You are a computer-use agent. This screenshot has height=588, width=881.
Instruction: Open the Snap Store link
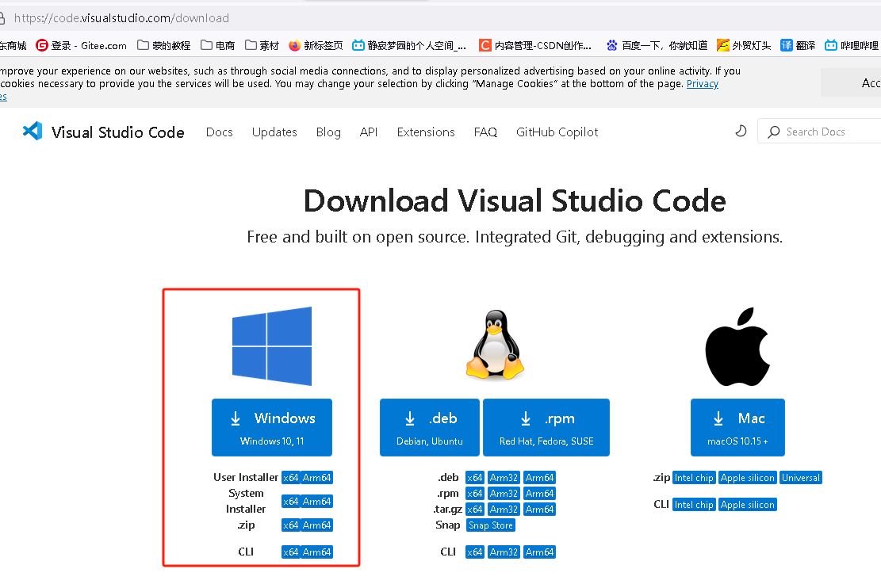(491, 525)
